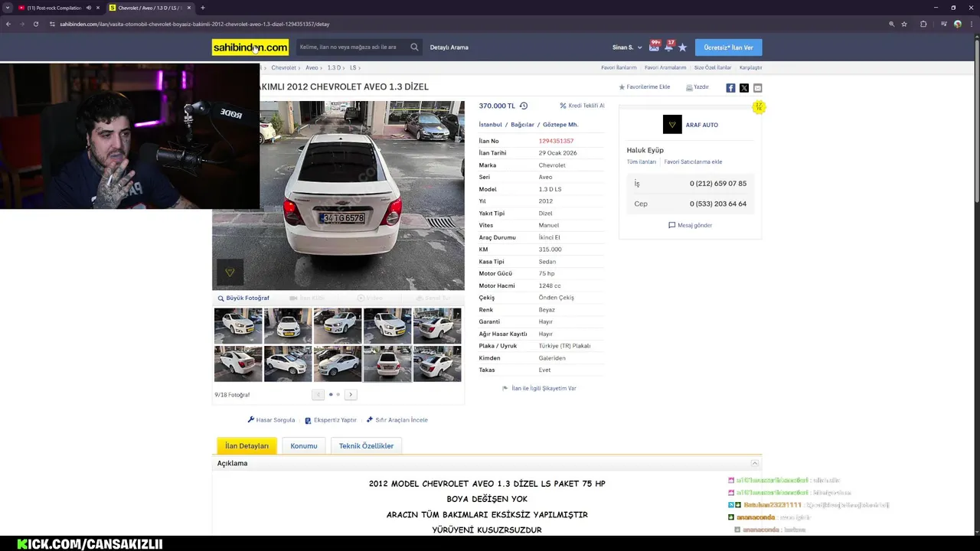The image size is (980, 551).
Task: Open the Bağcılar location link
Action: tap(522, 125)
